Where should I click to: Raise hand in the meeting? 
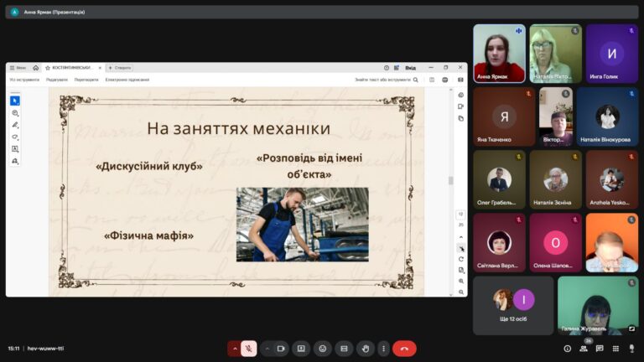[365, 349]
